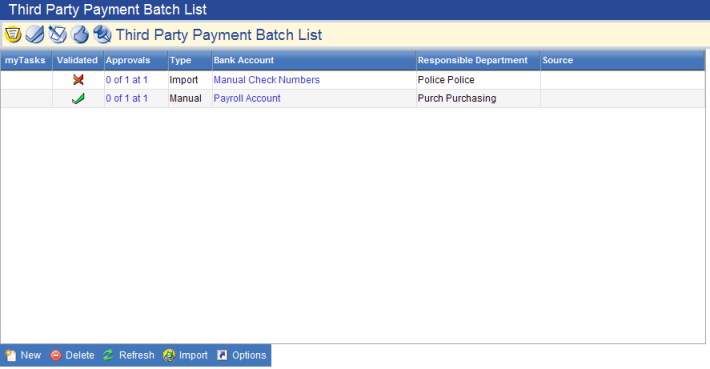Click the pencil edit toolbar icon

(58, 34)
